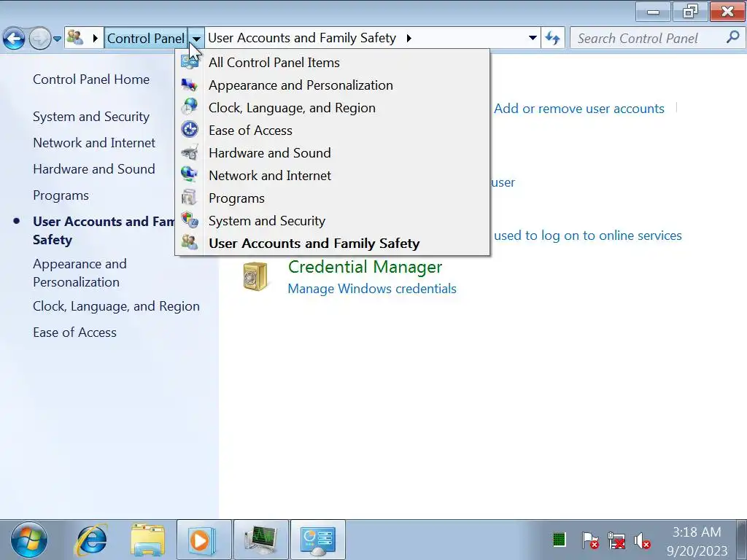Select Programs in dropdown menu

tap(333, 198)
